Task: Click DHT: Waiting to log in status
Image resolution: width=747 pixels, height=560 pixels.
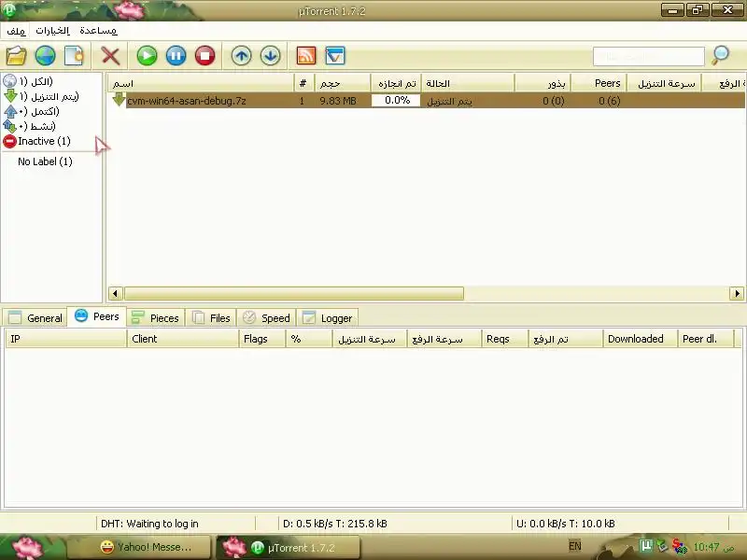Action: [x=149, y=524]
